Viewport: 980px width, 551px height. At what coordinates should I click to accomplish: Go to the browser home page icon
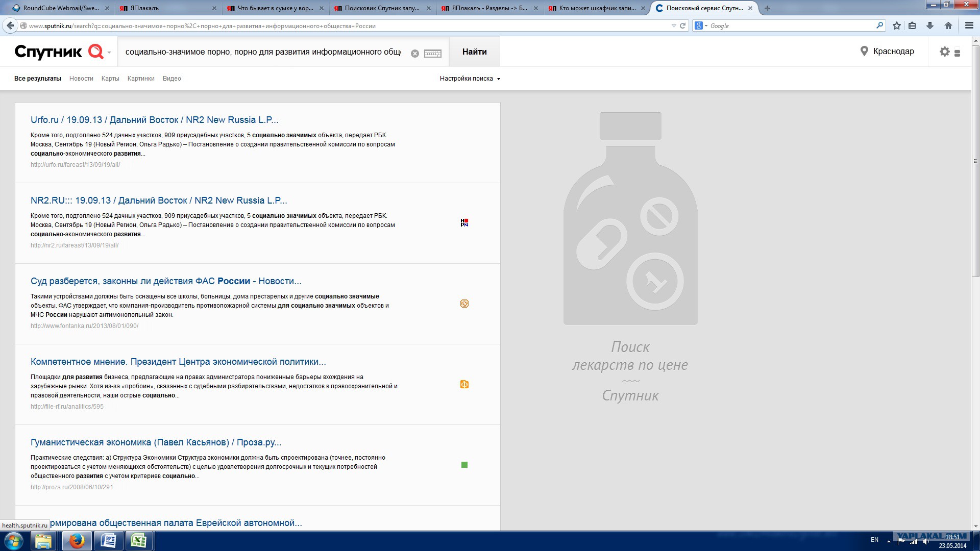948,26
